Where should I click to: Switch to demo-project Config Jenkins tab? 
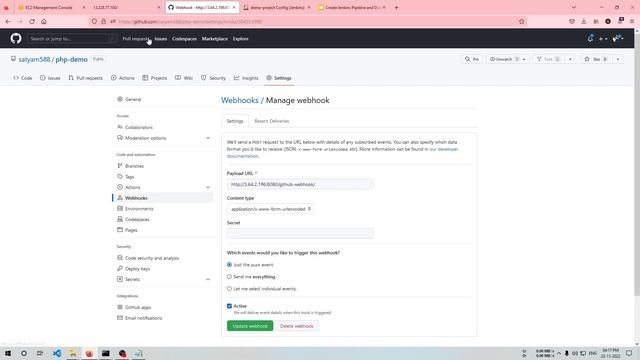pyautogui.click(x=277, y=7)
